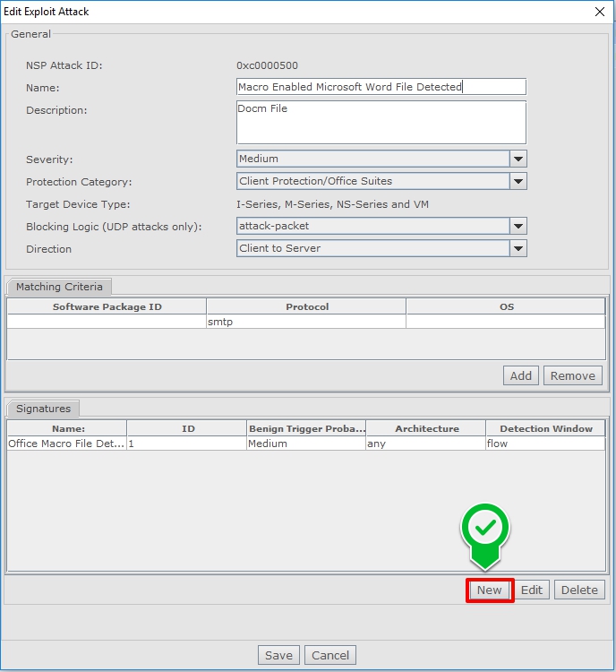Image resolution: width=616 pixels, height=672 pixels.
Task: Close the Edit Exploit Attack dialog
Action: (x=600, y=12)
